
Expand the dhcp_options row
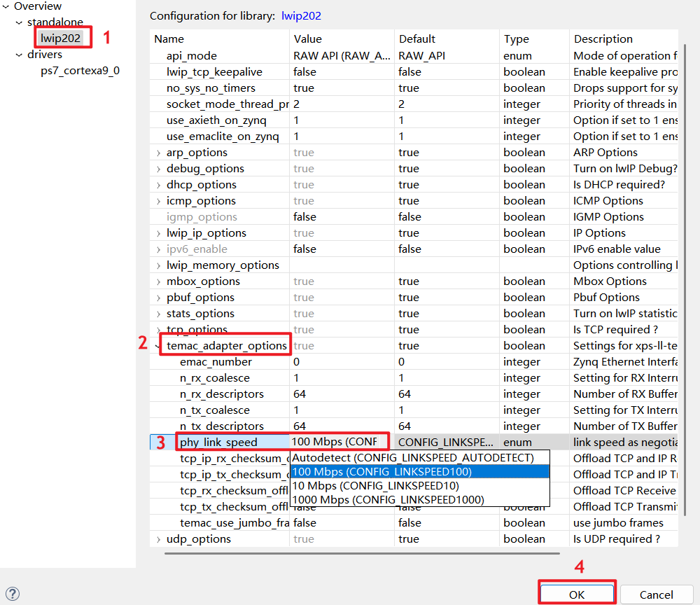pos(159,185)
